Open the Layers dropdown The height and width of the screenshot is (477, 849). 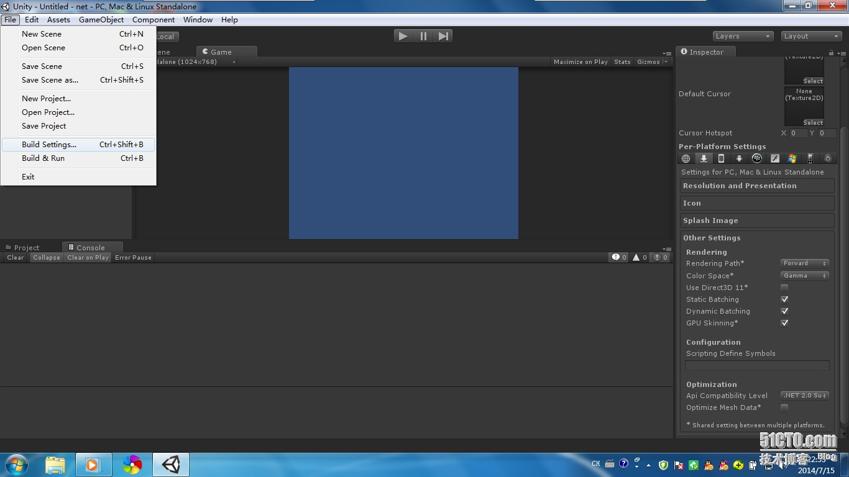click(x=742, y=36)
